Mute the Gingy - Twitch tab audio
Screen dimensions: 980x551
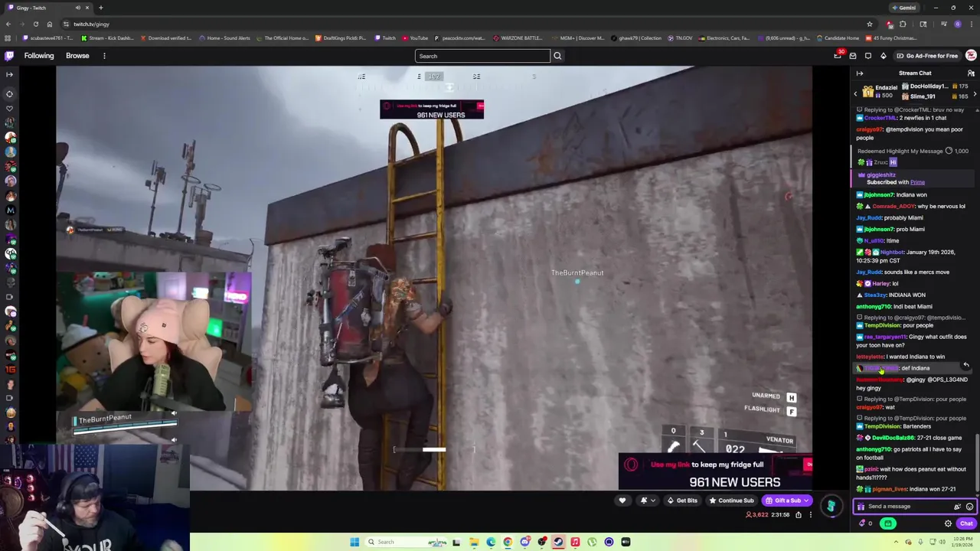[x=77, y=8]
